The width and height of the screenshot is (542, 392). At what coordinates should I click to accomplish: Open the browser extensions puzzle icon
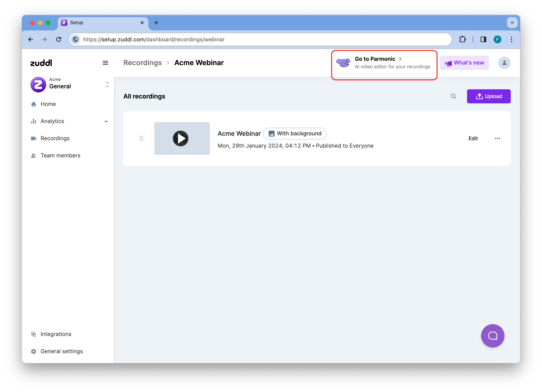[463, 39]
